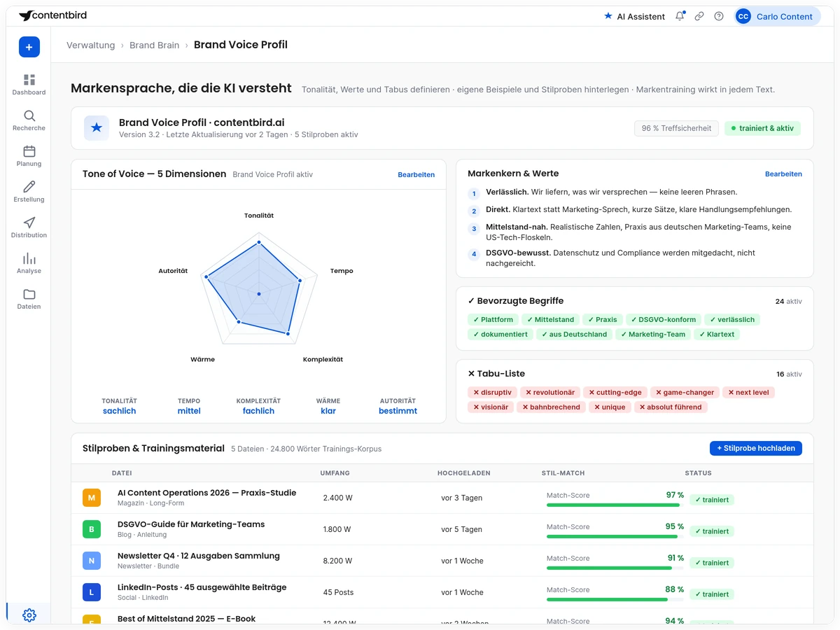840x630 pixels.
Task: Click the orange M file icon
Action: coord(92,498)
